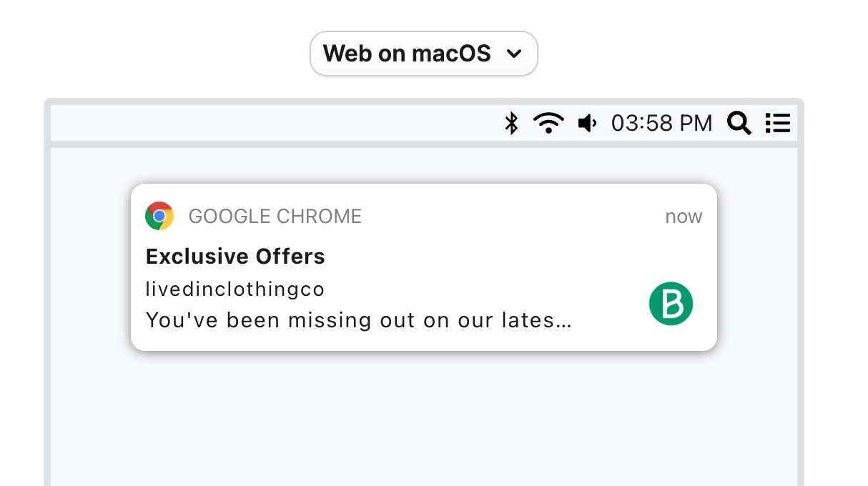This screenshot has width=868, height=486.
Task: Click the GOOGLE CHROME app label
Action: [275, 216]
